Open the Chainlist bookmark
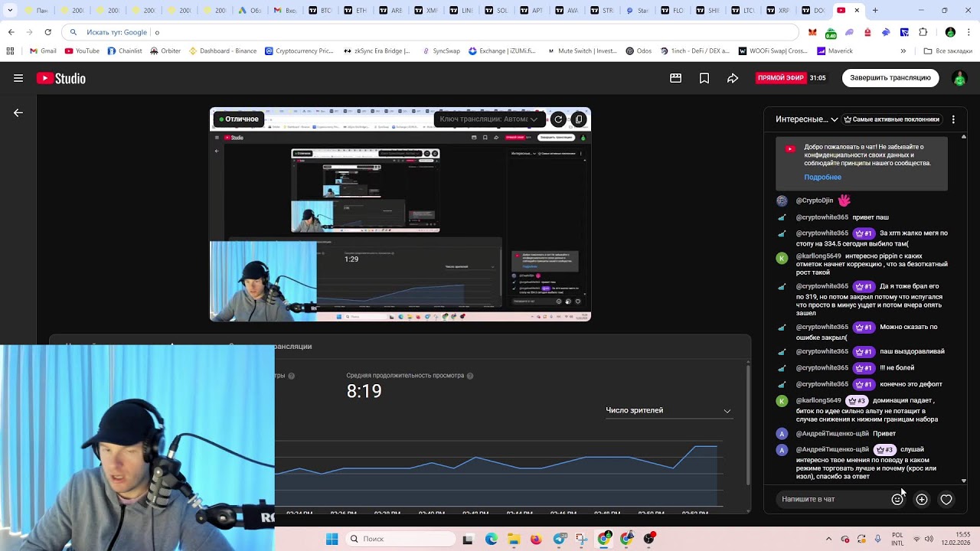Image resolution: width=980 pixels, height=551 pixels. (x=125, y=51)
